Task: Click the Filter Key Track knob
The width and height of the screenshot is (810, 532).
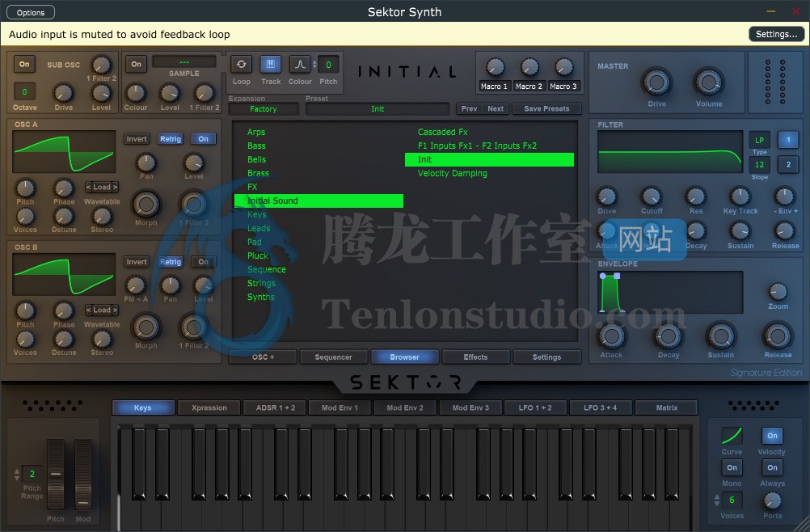Action: tap(740, 196)
